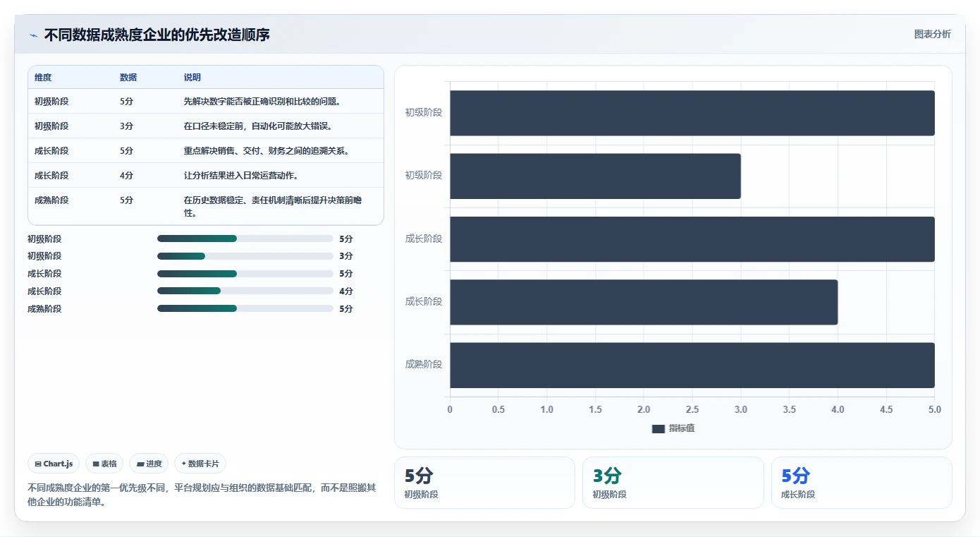Click the 维度 column header

pos(43,78)
